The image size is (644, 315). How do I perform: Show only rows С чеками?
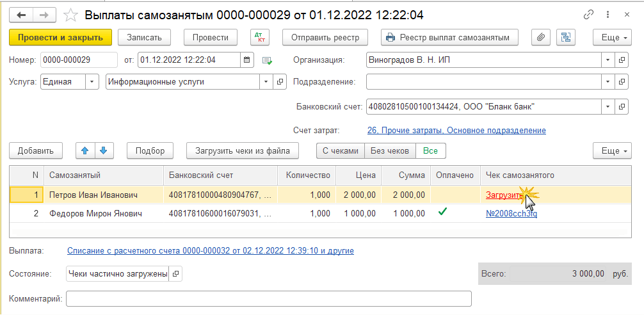[x=340, y=150]
